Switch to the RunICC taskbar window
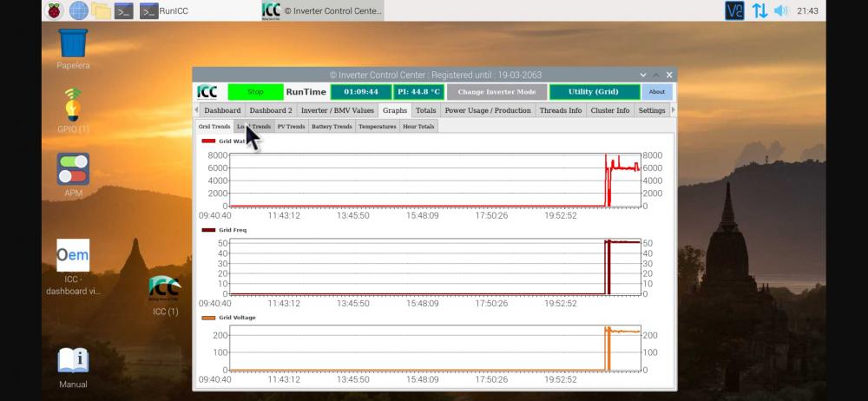The image size is (868, 401). click(x=164, y=10)
